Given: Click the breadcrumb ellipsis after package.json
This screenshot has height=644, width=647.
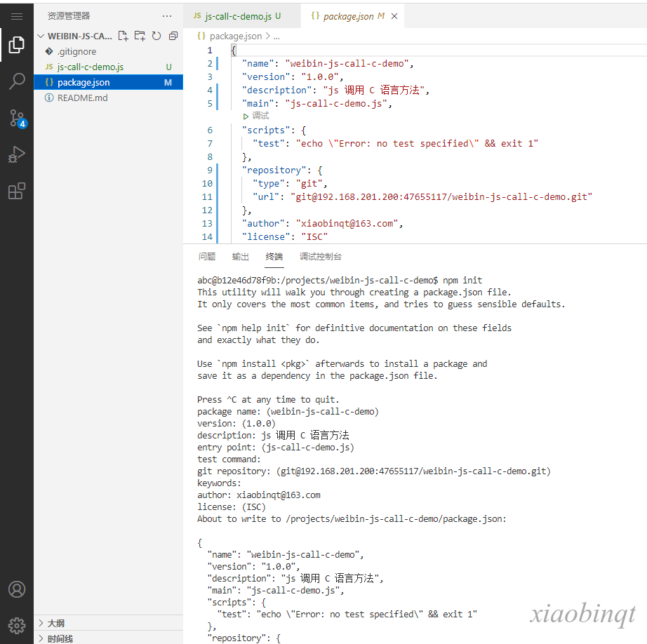Looking at the screenshot, I should [276, 36].
